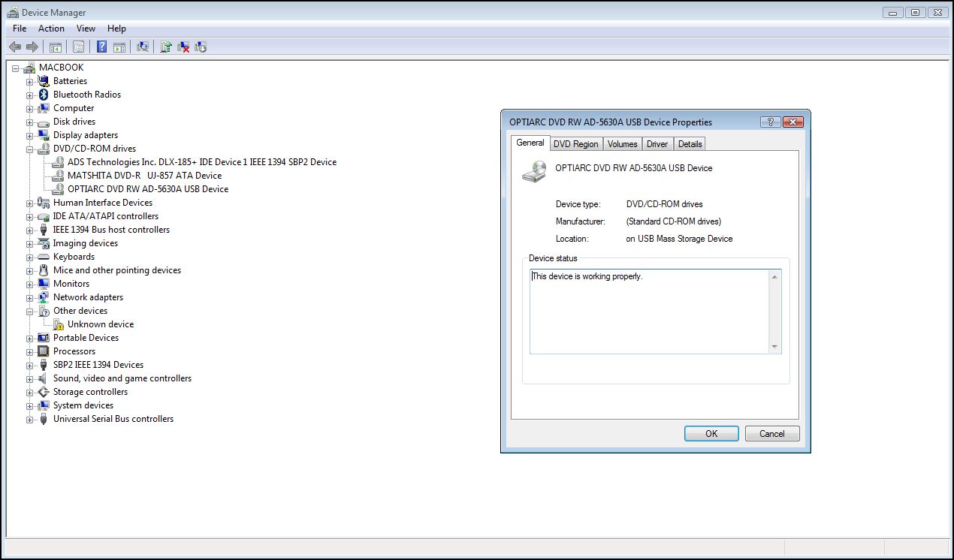This screenshot has width=954, height=560.
Task: Click the Back navigation arrow
Action: (15, 47)
